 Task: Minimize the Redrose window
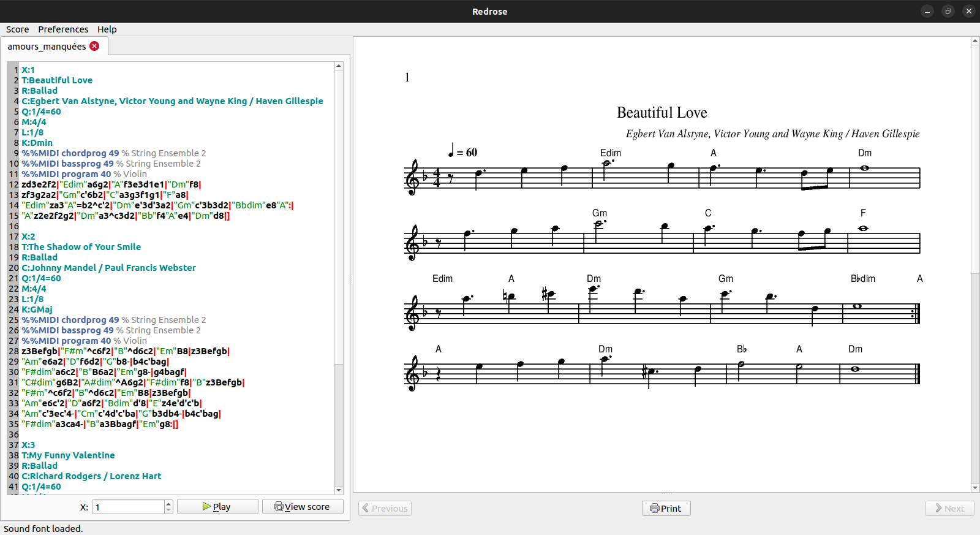927,11
